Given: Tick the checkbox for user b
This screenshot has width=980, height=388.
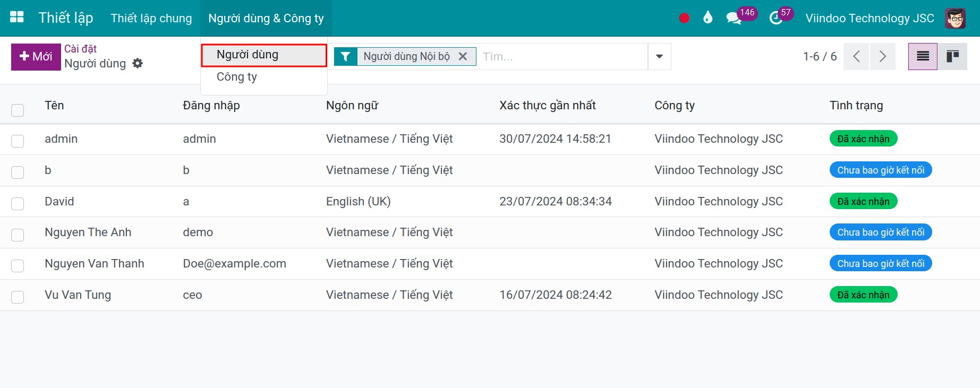Looking at the screenshot, I should pyautogui.click(x=18, y=172).
